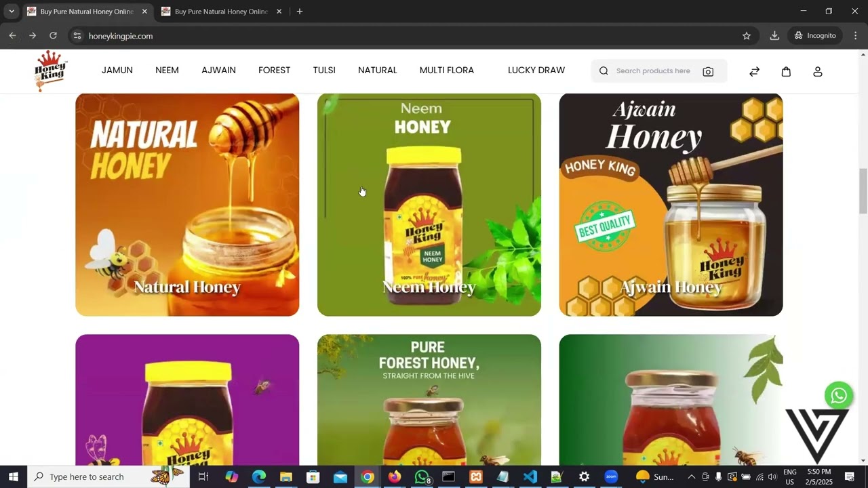This screenshot has height=488, width=868.
Task: Open XAMPP from the taskbar
Action: [x=475, y=476]
